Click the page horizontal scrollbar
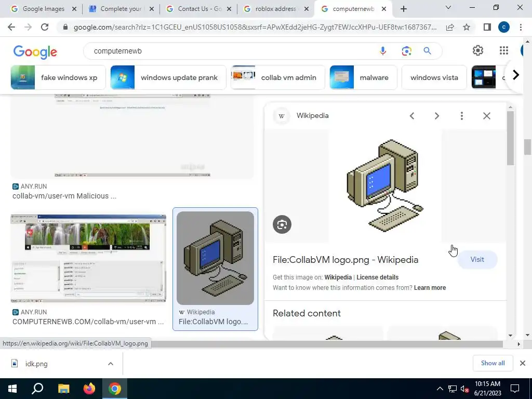Viewport: 532px width, 399px height. click(327, 344)
